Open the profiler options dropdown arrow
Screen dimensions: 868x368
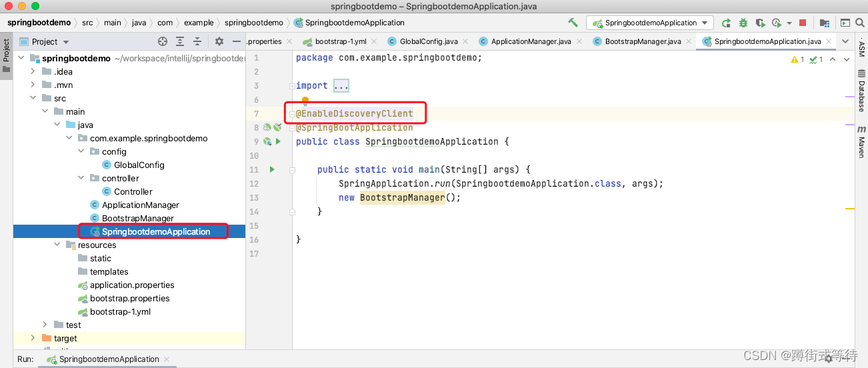click(x=789, y=23)
